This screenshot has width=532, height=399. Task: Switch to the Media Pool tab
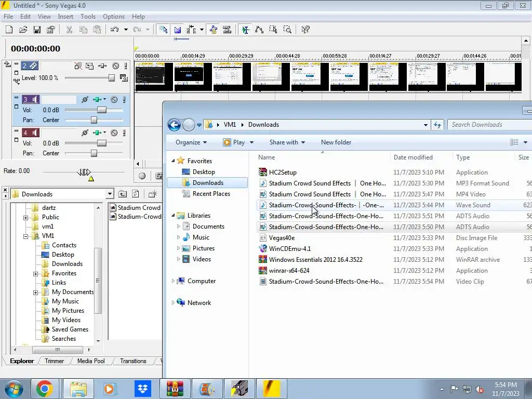pos(91,361)
